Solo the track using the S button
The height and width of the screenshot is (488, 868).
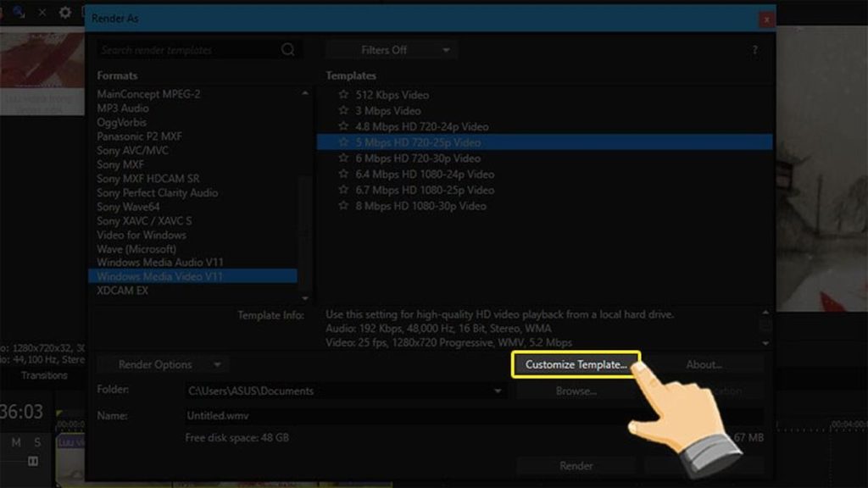pos(38,442)
